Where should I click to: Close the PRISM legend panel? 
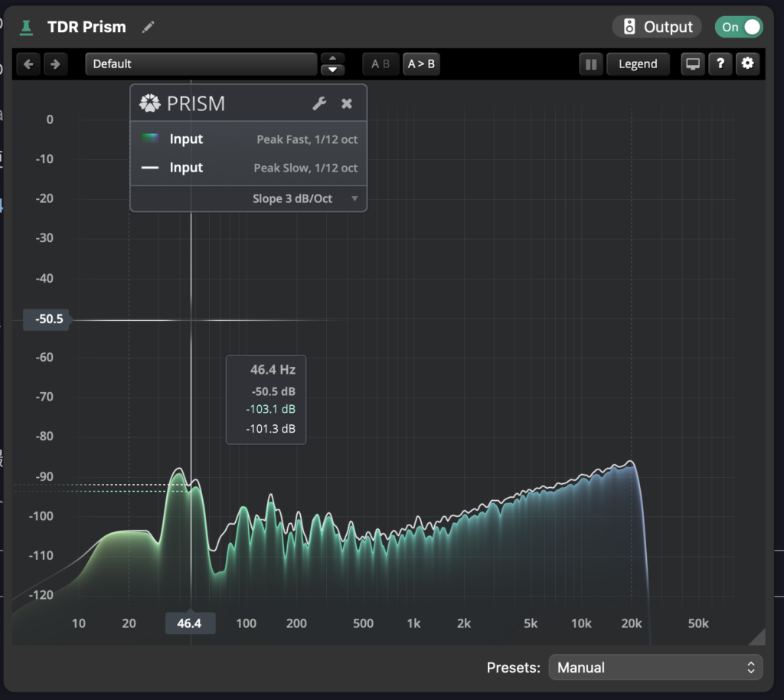tap(347, 103)
